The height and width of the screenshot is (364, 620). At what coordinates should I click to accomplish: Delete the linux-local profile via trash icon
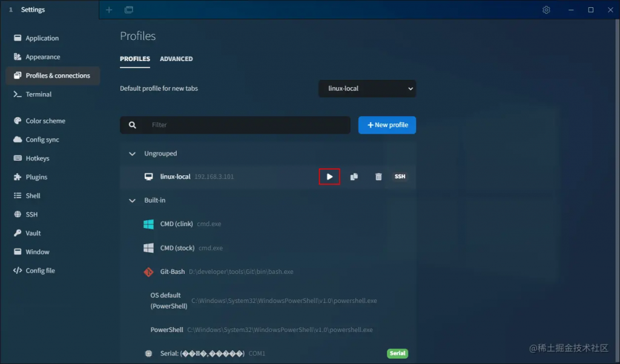[378, 177]
